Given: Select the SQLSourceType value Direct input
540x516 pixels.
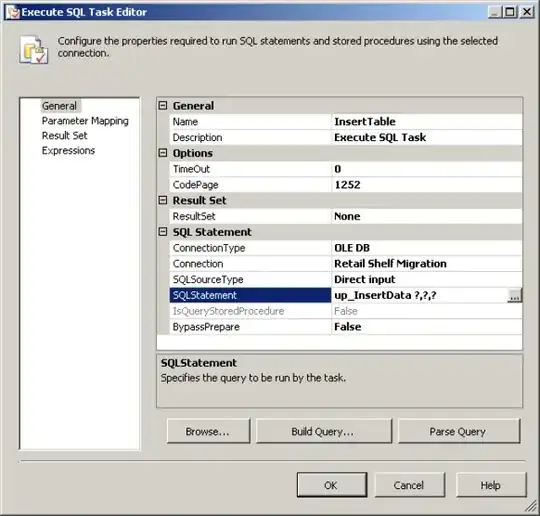Looking at the screenshot, I should tap(426, 280).
